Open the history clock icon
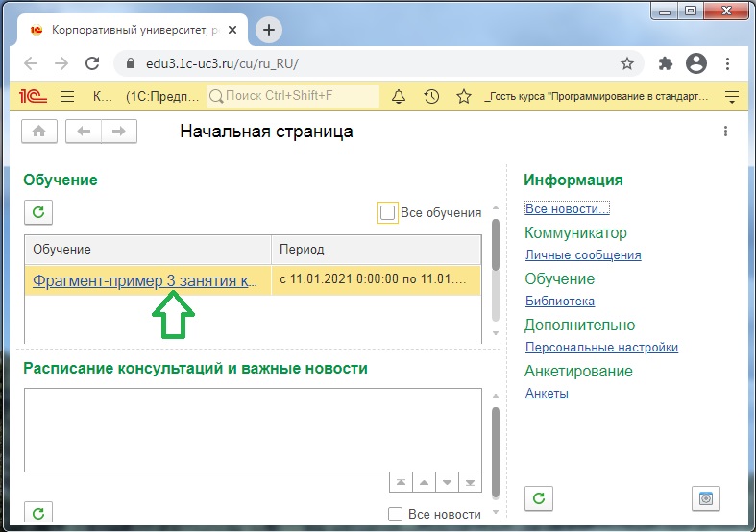This screenshot has width=756, height=532. coord(431,97)
